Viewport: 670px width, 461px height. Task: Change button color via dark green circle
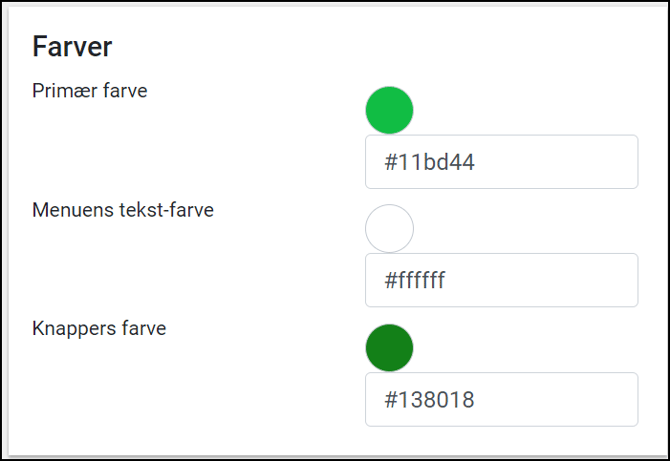point(389,347)
